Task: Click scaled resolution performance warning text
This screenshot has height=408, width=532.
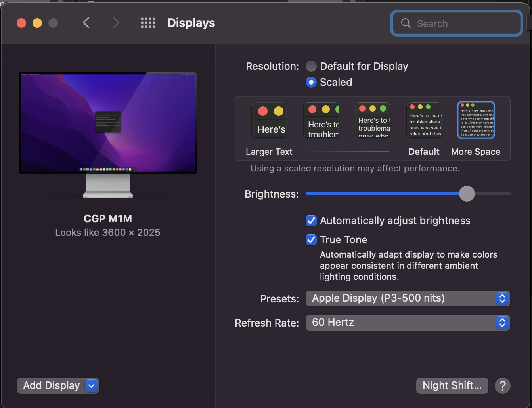Action: click(x=355, y=169)
